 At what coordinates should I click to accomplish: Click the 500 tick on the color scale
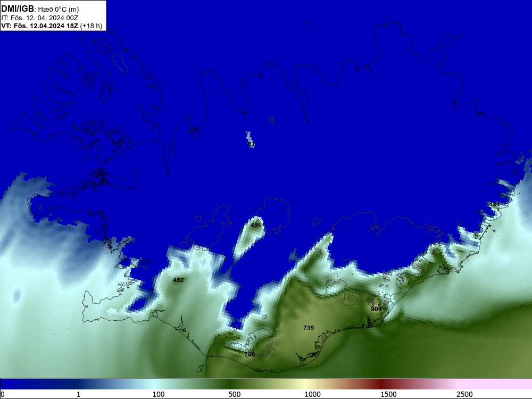pyautogui.click(x=235, y=394)
